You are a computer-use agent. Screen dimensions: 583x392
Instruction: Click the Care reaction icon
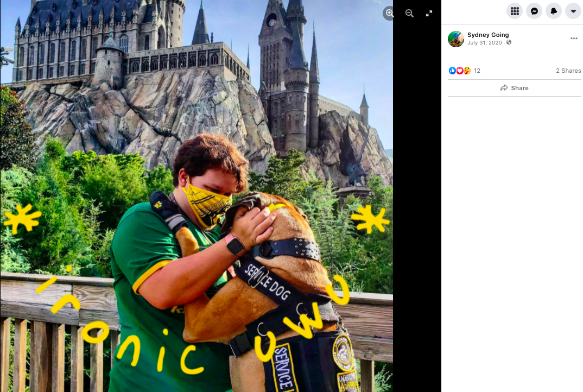pos(467,71)
